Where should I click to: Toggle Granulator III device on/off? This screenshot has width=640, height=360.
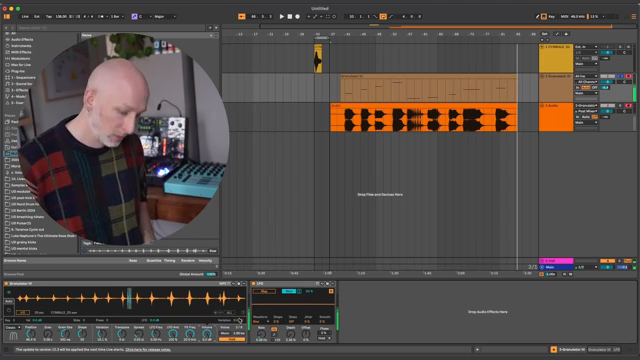tap(6, 284)
